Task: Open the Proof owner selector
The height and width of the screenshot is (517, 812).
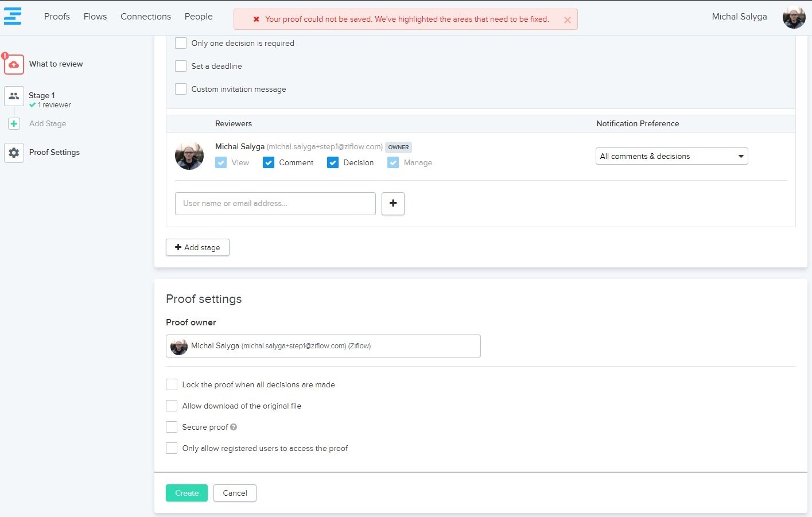Action: [323, 346]
